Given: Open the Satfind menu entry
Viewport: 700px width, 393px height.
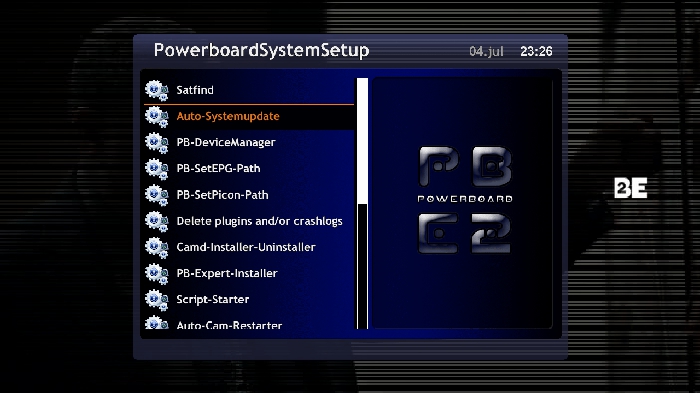Looking at the screenshot, I should [249, 91].
